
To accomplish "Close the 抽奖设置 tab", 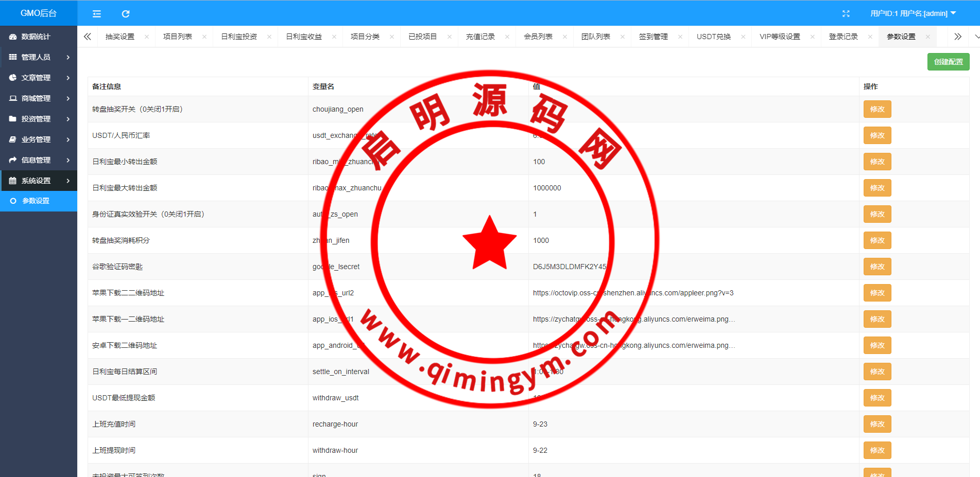I will point(147,37).
